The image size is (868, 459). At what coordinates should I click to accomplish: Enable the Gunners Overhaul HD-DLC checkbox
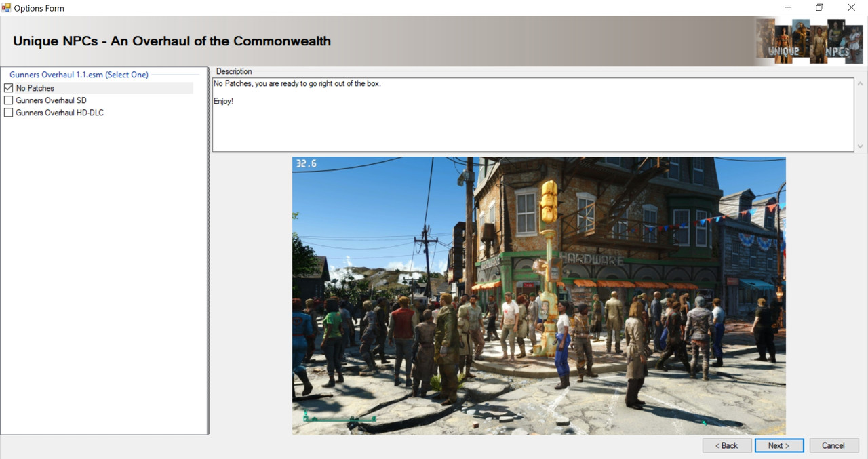[x=9, y=113]
